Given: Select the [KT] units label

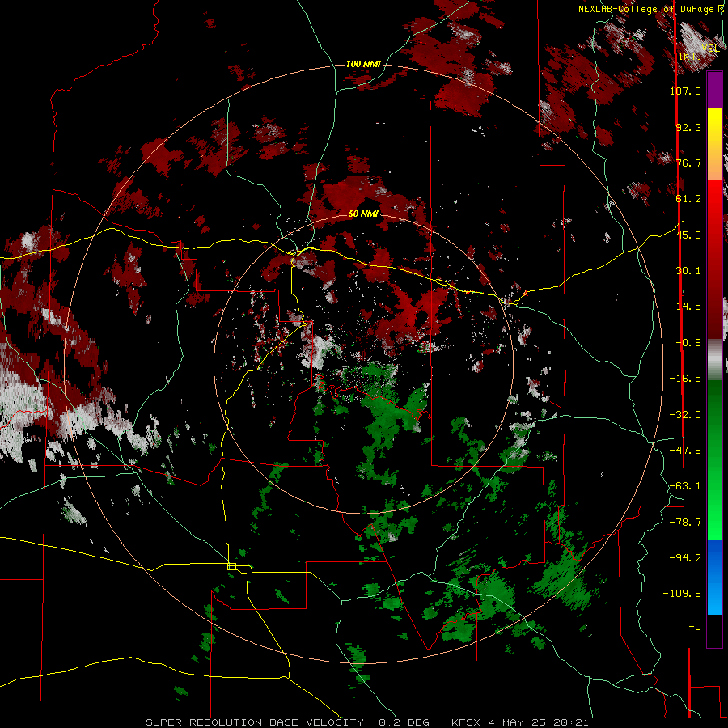Looking at the screenshot, I should pyautogui.click(x=690, y=56).
